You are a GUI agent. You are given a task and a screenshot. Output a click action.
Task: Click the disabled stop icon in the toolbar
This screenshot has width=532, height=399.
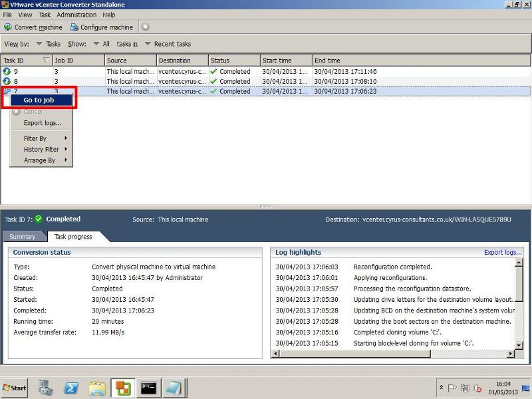145,27
